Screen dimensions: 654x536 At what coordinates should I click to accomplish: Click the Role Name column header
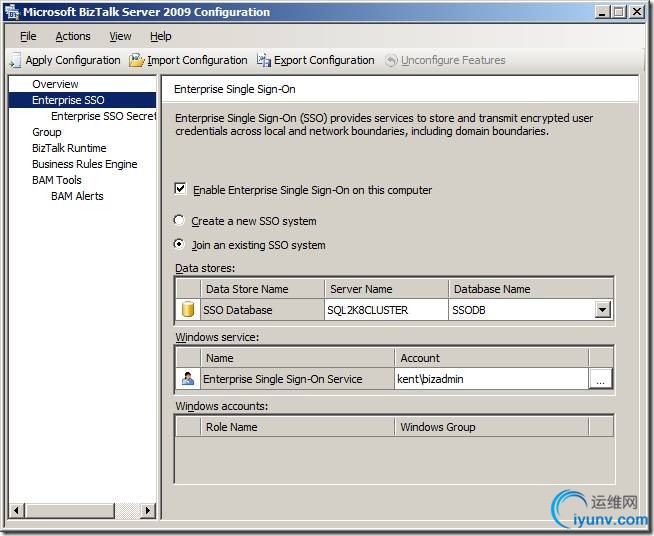[x=297, y=427]
